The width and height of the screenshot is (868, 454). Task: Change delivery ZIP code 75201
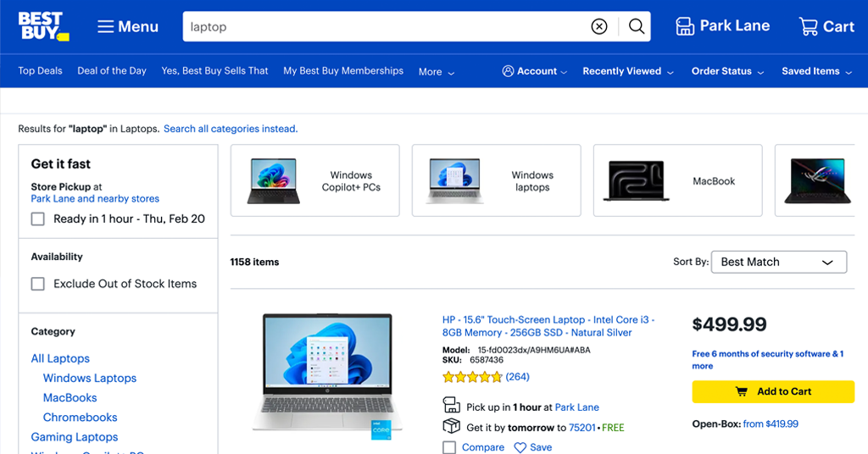[582, 428]
